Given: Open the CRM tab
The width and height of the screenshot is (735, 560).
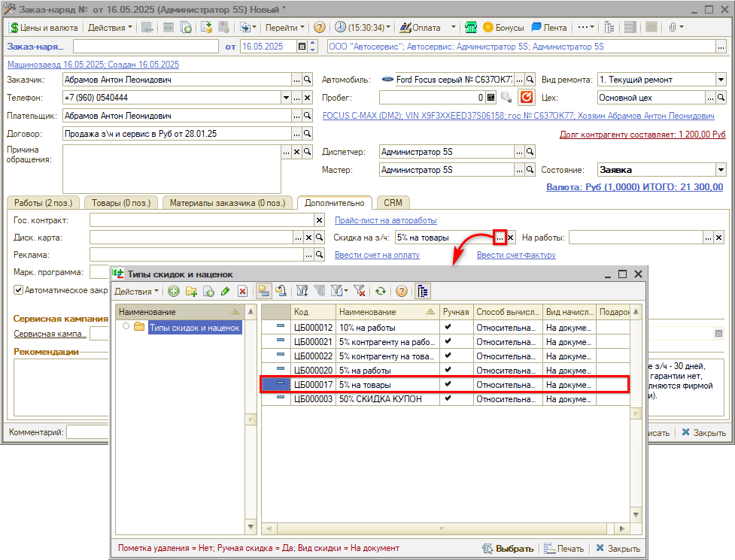Looking at the screenshot, I should [393, 203].
